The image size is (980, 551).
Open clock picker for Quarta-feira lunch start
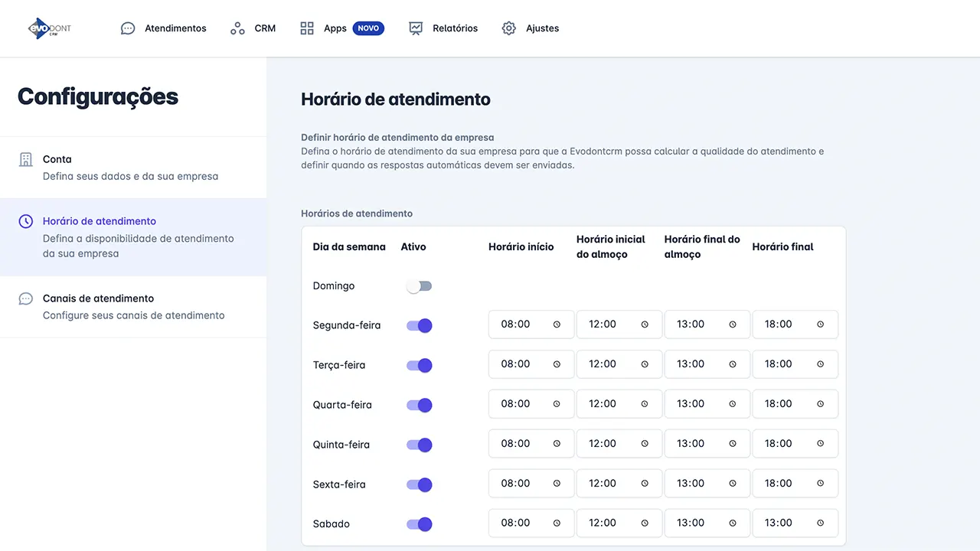(645, 404)
